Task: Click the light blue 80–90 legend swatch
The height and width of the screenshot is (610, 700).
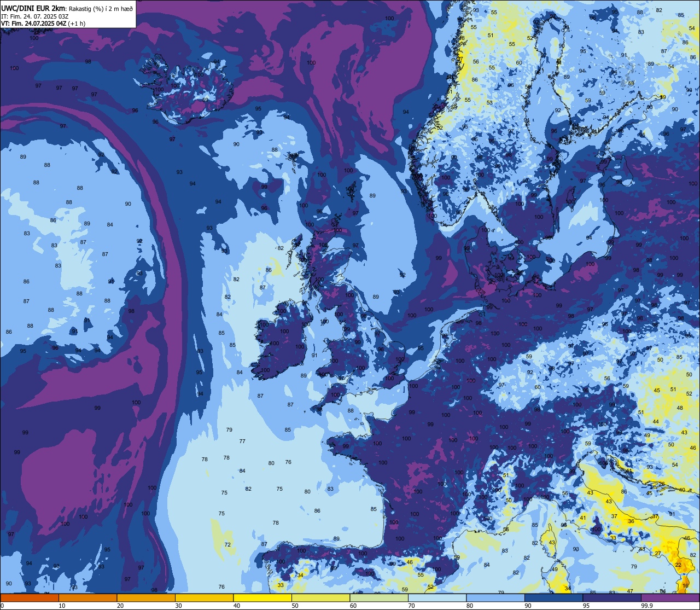Action: [495, 597]
